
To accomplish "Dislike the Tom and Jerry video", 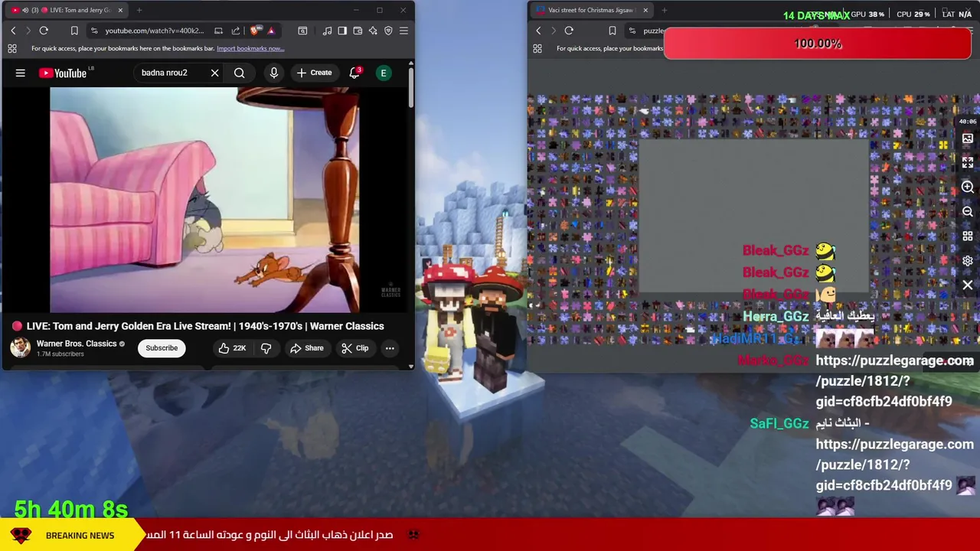I will (x=266, y=348).
